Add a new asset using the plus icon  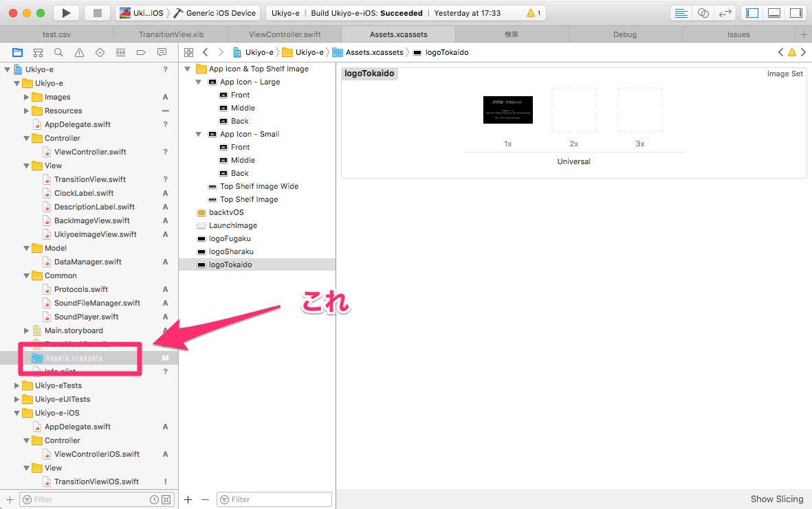point(188,499)
